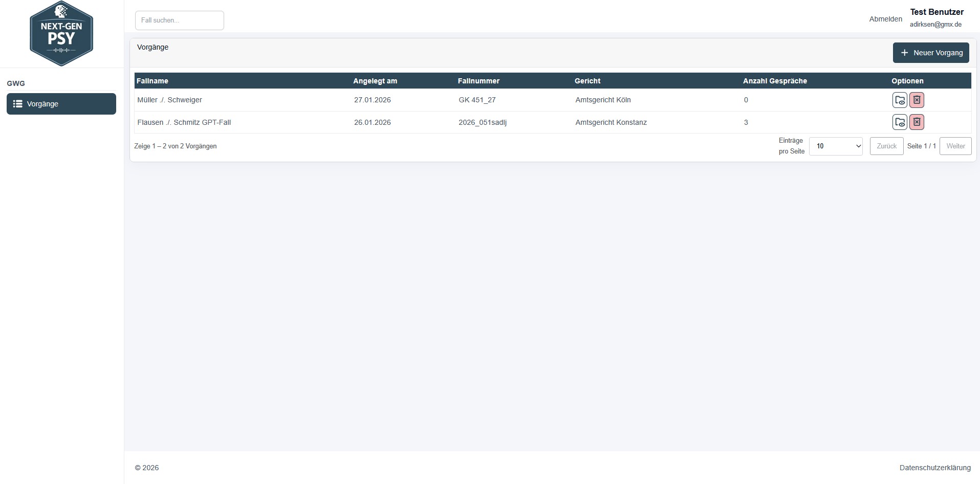This screenshot has height=484, width=980.
Task: Delete the Müller ./. Schweiger case
Action: [917, 100]
